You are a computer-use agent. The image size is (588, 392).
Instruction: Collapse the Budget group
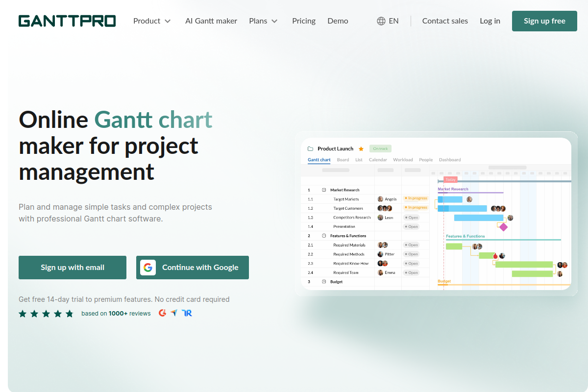click(x=324, y=282)
